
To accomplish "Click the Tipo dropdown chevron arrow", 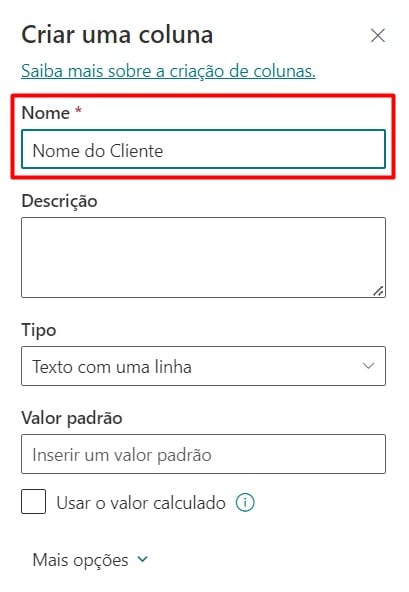I will (368, 366).
